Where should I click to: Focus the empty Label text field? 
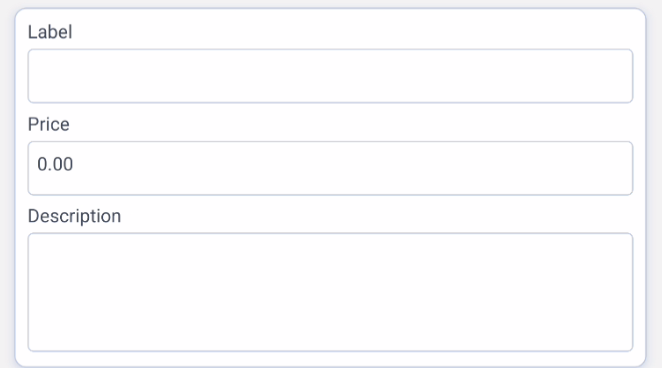[330, 76]
